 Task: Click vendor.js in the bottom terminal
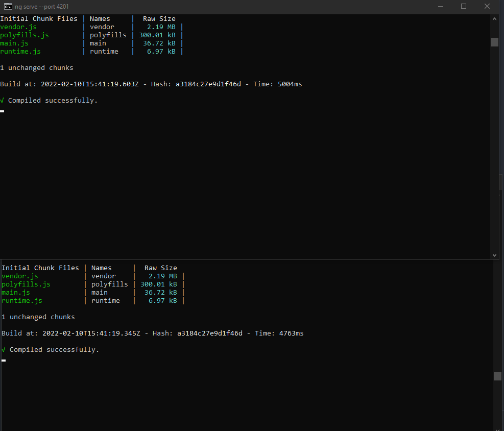pos(20,276)
